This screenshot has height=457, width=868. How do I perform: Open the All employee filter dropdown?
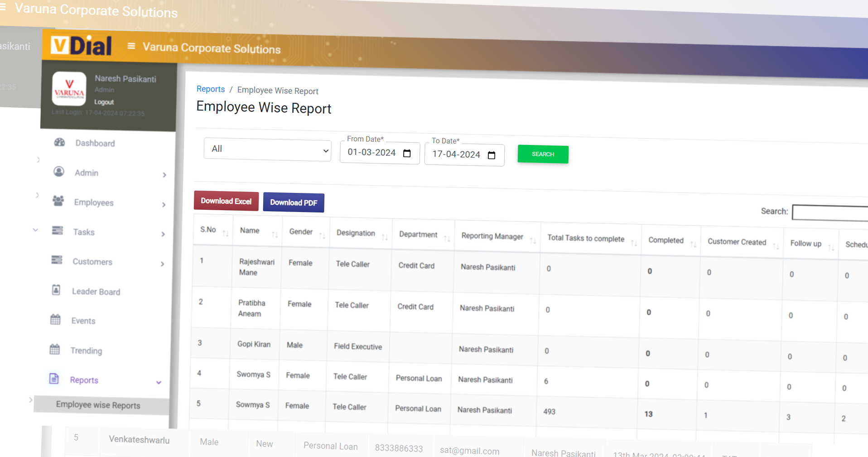click(267, 149)
